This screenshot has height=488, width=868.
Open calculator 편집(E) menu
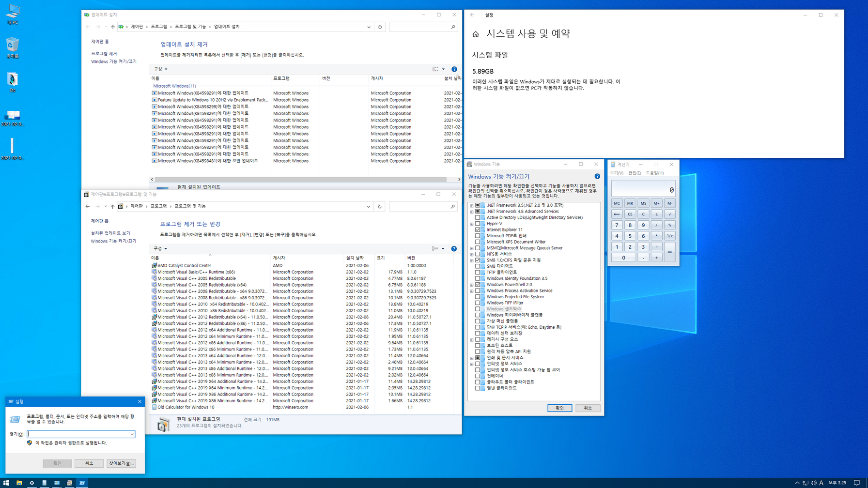[635, 173]
